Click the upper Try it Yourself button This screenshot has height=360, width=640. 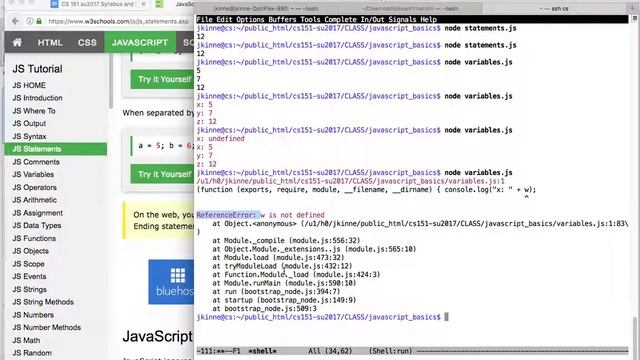click(x=162, y=79)
